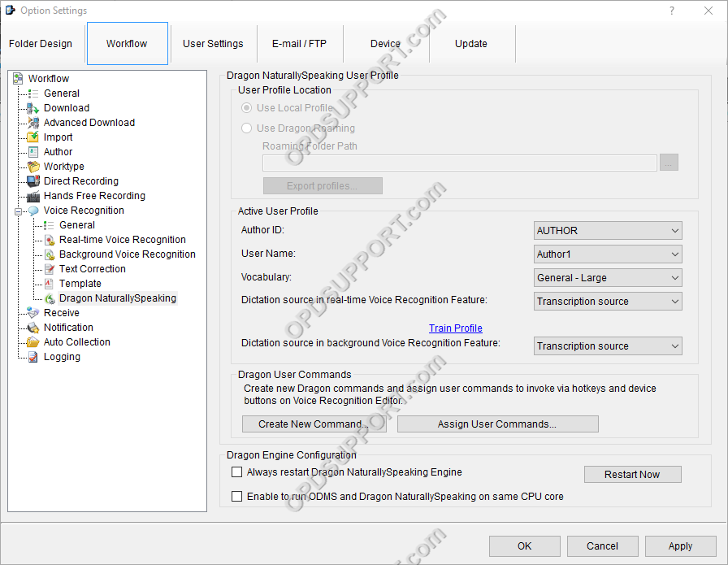
Task: Click the Roaming Folder Path input field
Action: tap(460, 163)
